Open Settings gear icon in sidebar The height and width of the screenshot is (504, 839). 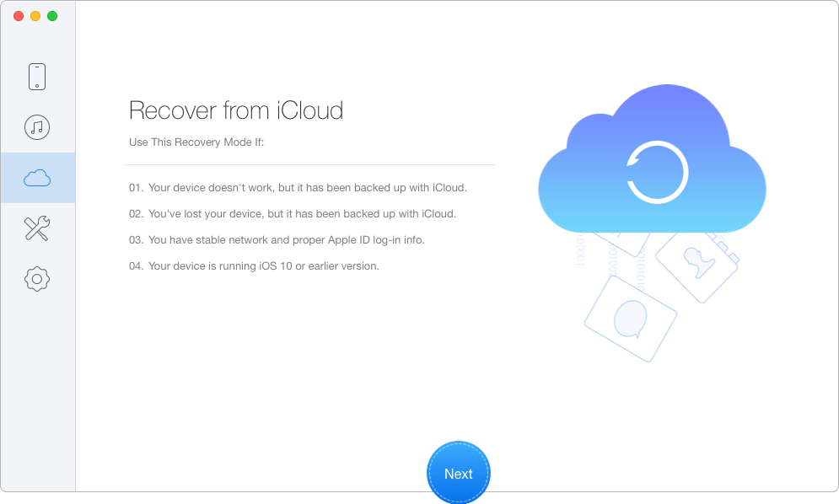click(x=37, y=279)
